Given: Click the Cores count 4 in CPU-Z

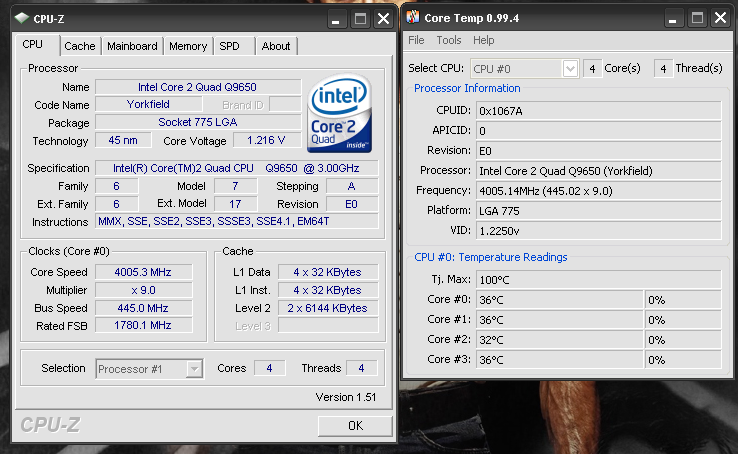Looking at the screenshot, I should pos(270,368).
